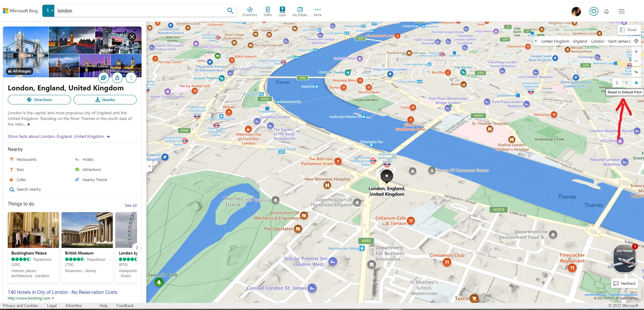Focus the search box containing london
This screenshot has width=644, height=310.
click(x=140, y=11)
